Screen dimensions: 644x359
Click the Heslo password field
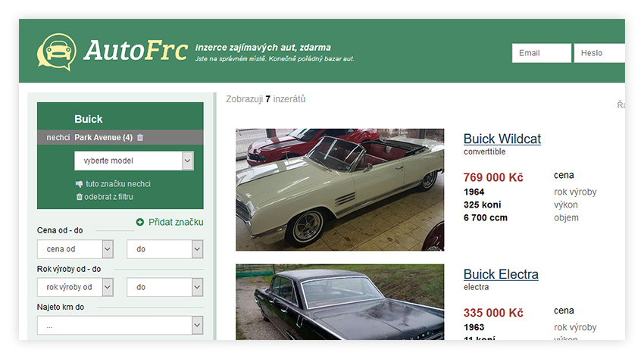tap(599, 53)
